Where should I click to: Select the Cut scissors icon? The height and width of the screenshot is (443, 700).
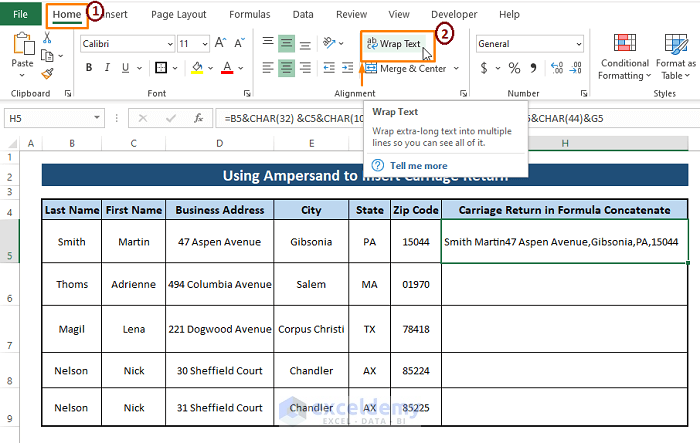point(48,38)
